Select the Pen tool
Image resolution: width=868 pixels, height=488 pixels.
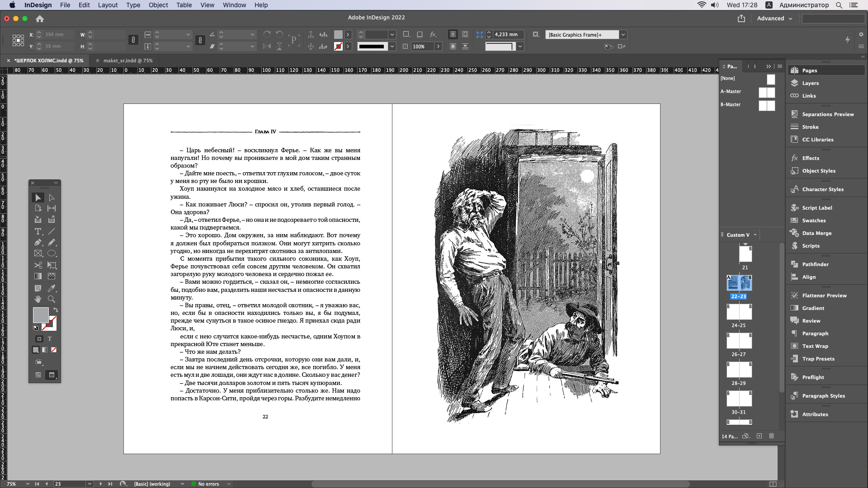pos(38,242)
